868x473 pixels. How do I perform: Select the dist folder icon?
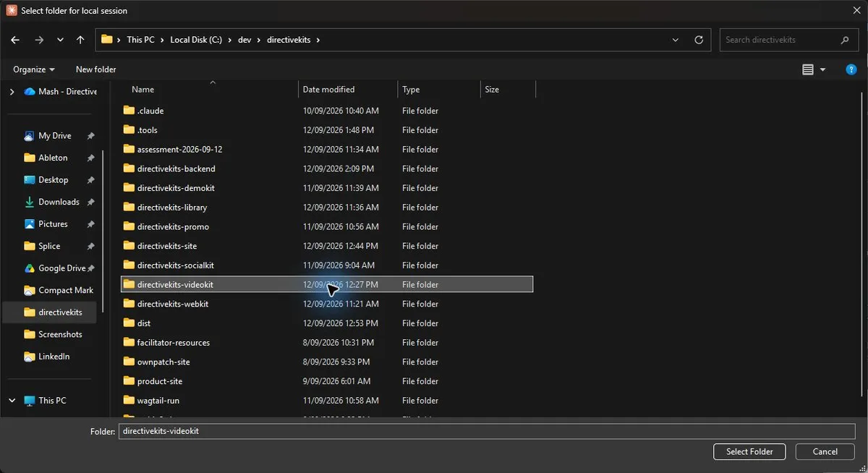coord(129,323)
